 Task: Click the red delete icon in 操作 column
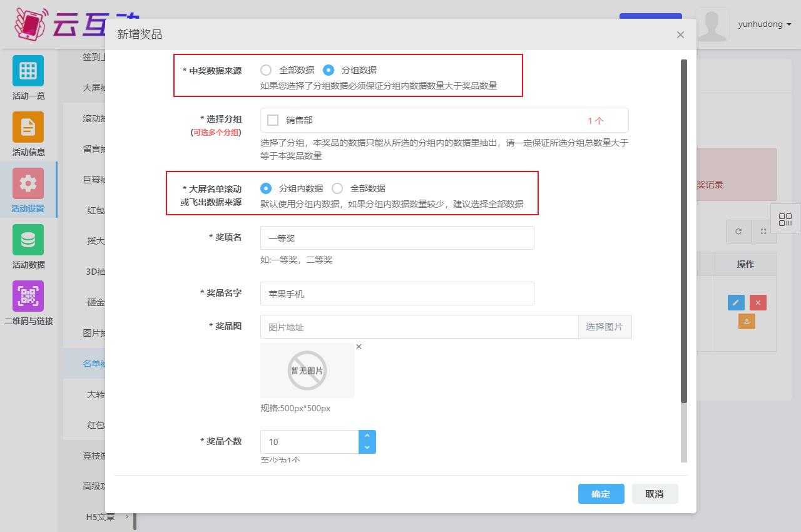point(758,303)
